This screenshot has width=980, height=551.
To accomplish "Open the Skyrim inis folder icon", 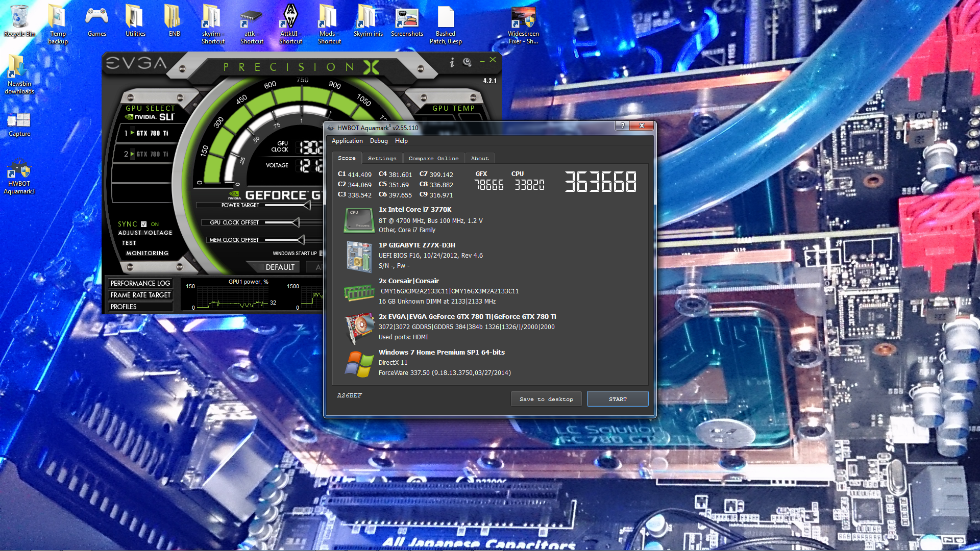I will [368, 20].
